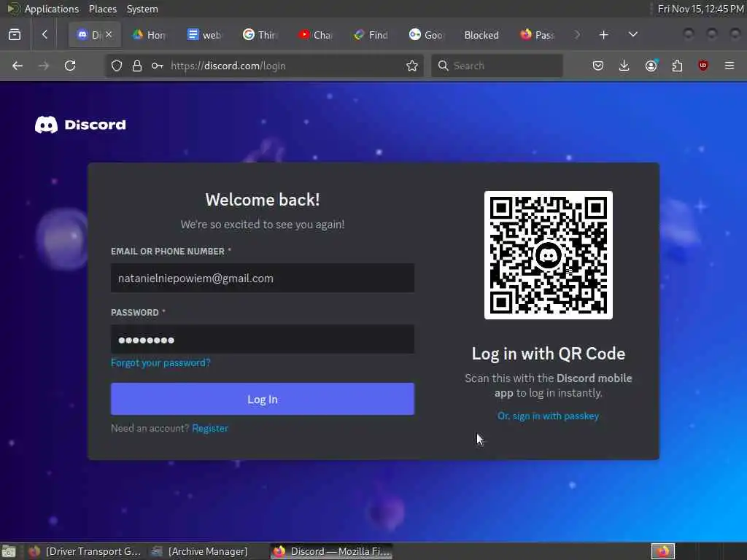Open the Firefox account icon
Screen dimensions: 747x560
point(651,66)
